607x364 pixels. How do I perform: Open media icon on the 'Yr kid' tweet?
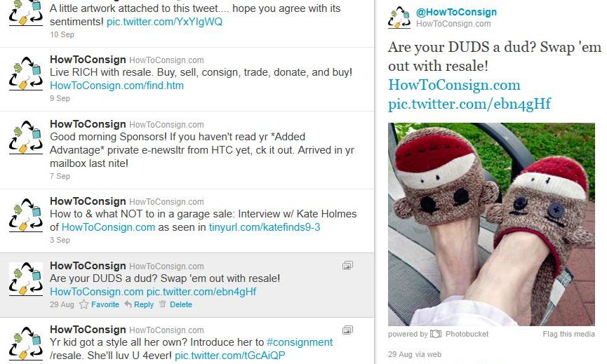pos(347,330)
